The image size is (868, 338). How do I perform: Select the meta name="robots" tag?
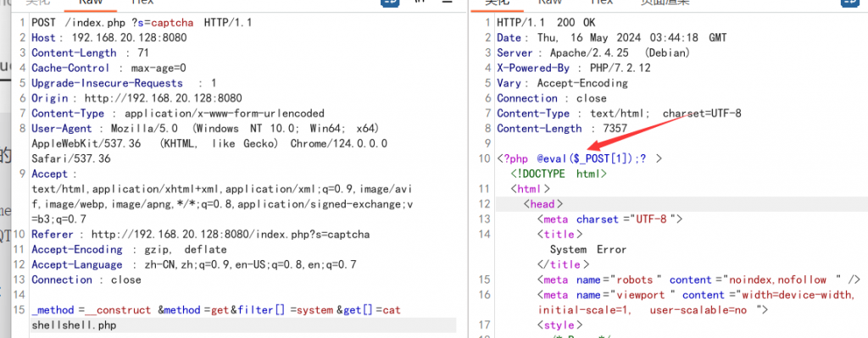tap(698, 280)
